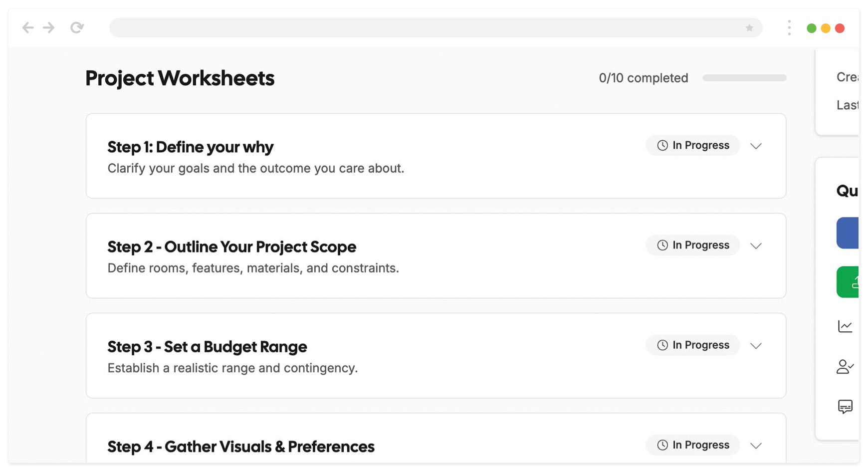Click the 0/10 completed progress bar
Viewport: 868px width, 472px height.
[744, 78]
